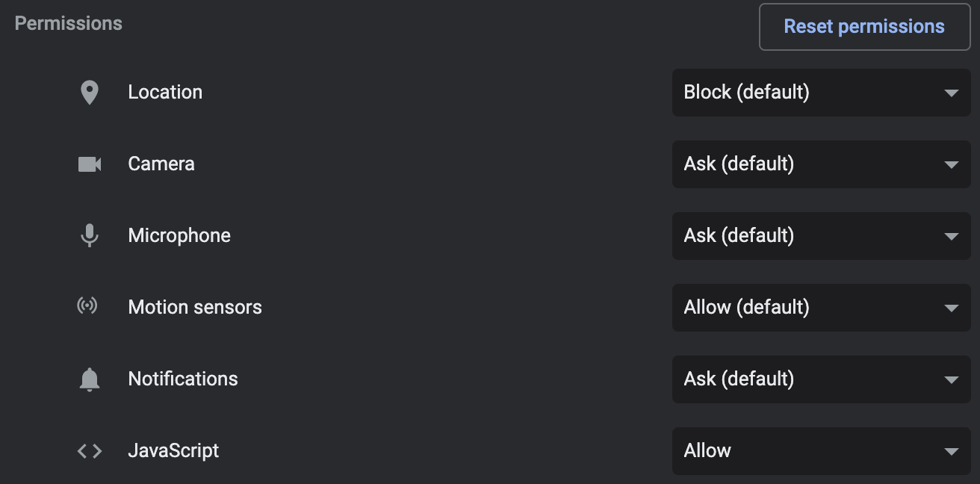Expand the Notifications permission dropdown
The image size is (980, 484).
point(822,379)
